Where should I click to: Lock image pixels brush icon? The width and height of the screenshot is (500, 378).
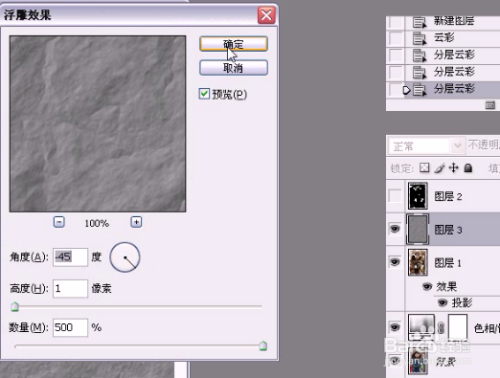(x=439, y=168)
